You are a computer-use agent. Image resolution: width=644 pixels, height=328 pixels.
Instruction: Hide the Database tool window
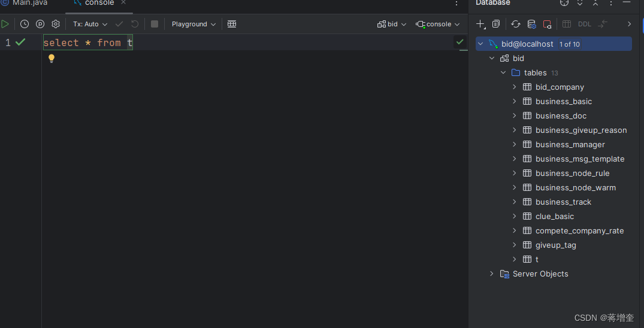[627, 2]
